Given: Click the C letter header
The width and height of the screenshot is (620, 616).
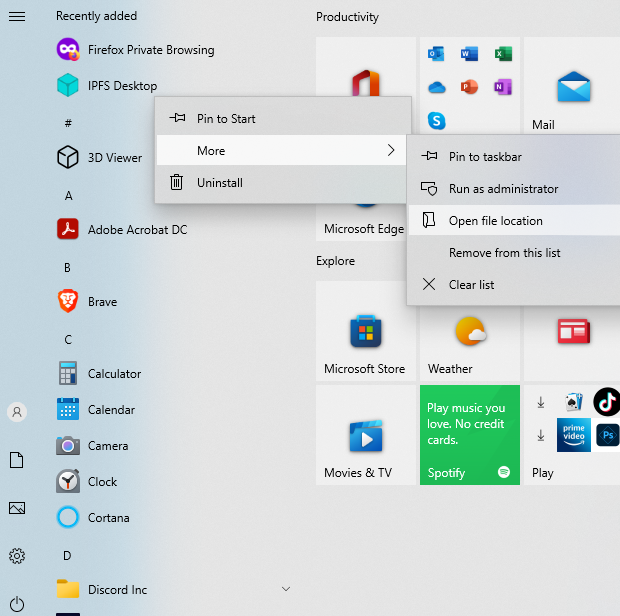Looking at the screenshot, I should [68, 340].
